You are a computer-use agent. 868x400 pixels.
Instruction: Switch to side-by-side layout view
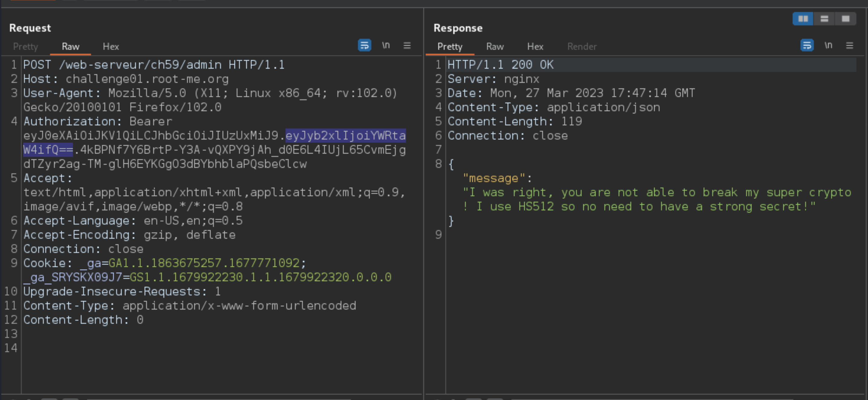click(803, 18)
